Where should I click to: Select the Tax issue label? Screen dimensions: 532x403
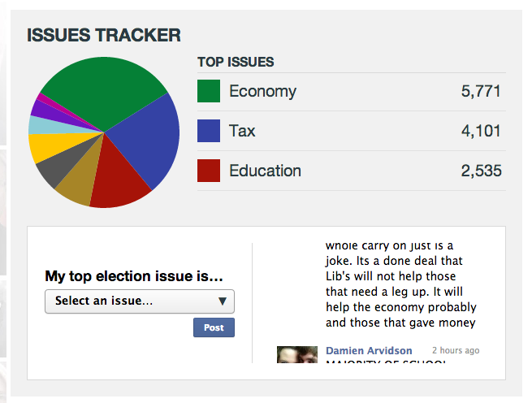tap(242, 131)
